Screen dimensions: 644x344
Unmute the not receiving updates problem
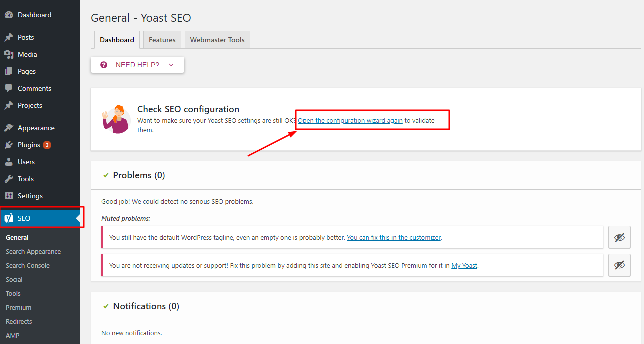[x=619, y=265]
